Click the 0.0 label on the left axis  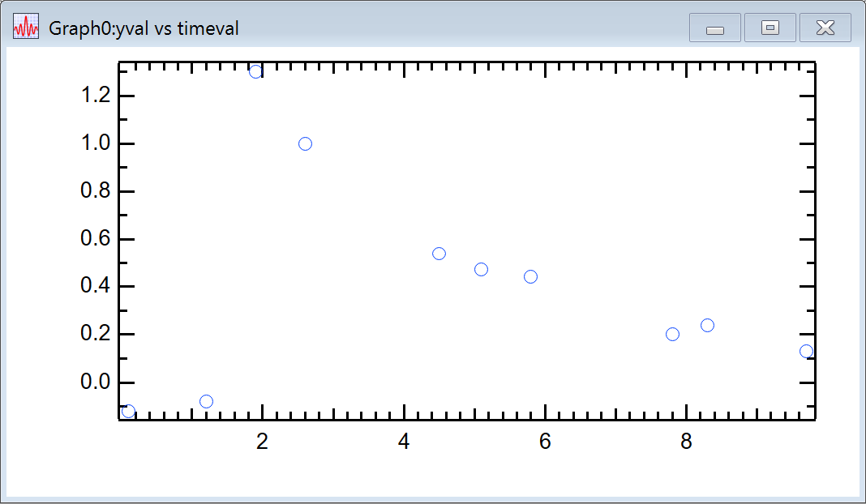coord(95,382)
